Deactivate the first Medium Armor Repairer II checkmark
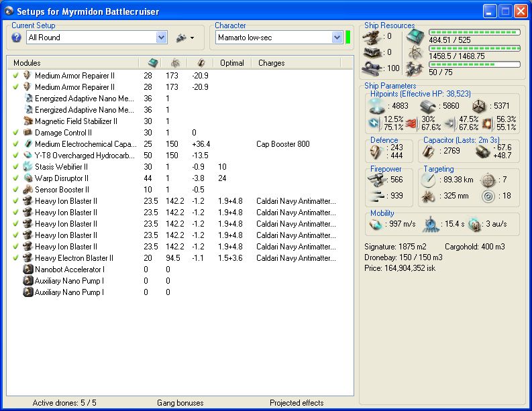The height and width of the screenshot is (411, 532). (16, 76)
